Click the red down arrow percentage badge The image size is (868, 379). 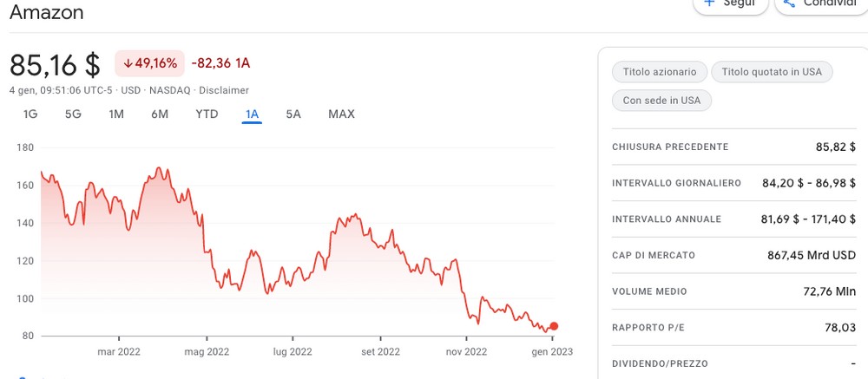[150, 63]
